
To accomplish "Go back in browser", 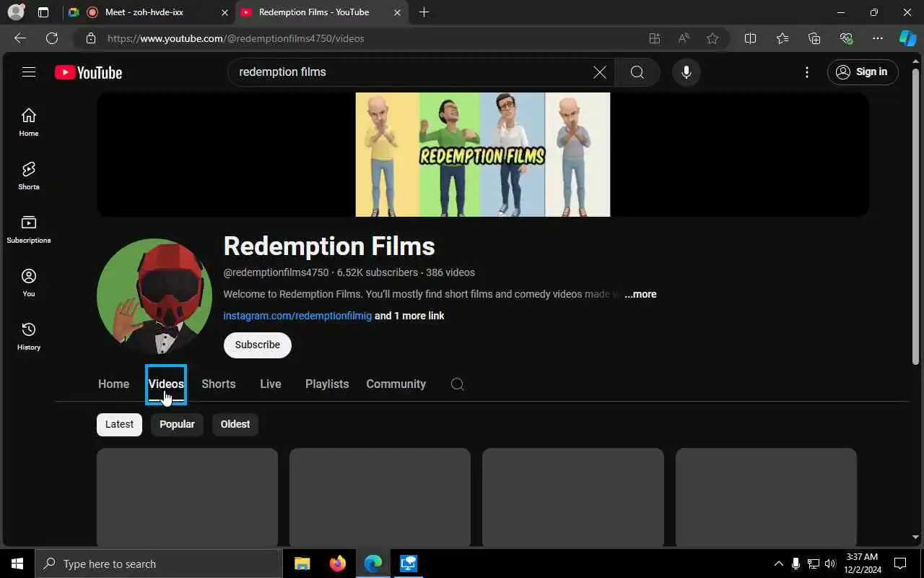I will 20,38.
